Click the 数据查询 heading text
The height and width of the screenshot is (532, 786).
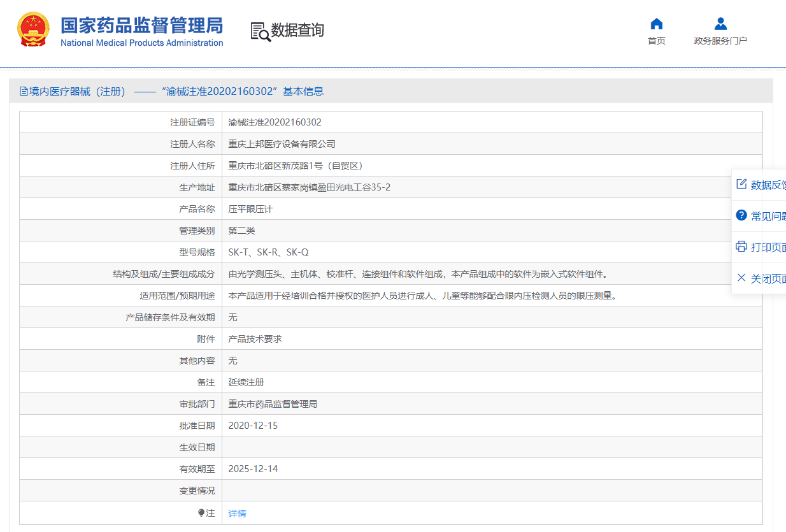297,30
